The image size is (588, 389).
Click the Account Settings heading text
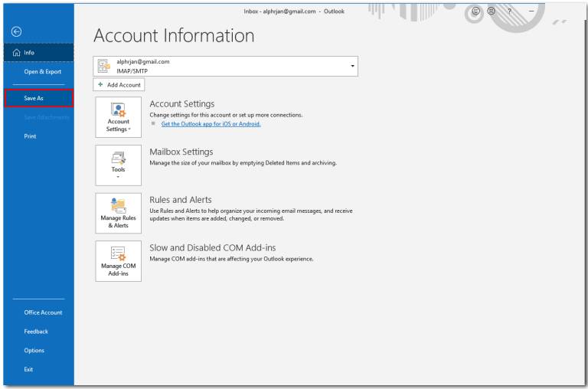point(182,104)
